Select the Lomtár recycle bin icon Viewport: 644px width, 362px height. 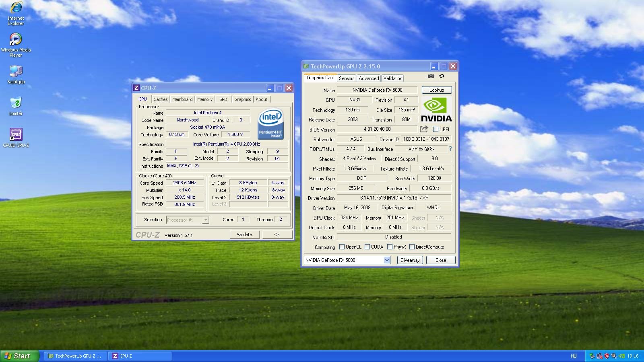(x=16, y=106)
